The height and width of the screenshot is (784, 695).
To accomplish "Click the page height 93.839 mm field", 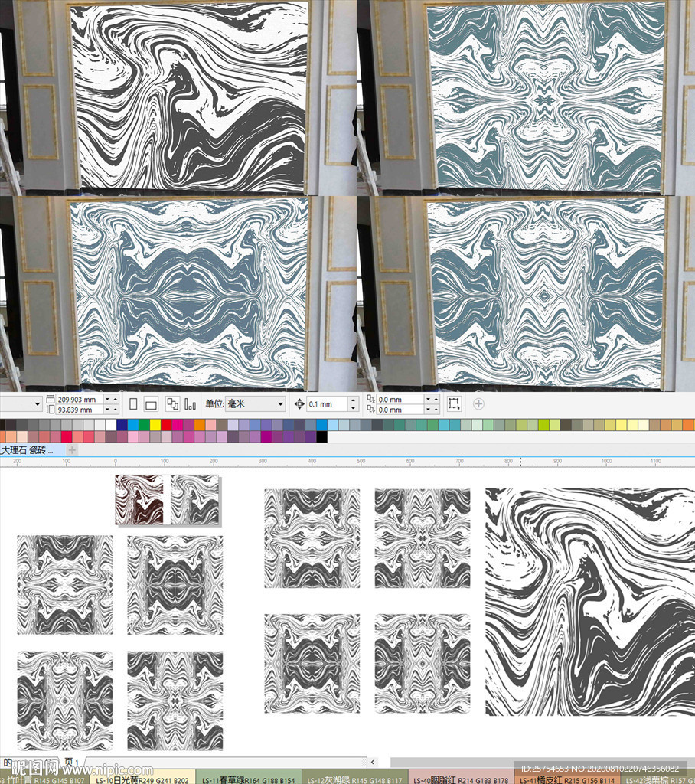I will tap(80, 410).
